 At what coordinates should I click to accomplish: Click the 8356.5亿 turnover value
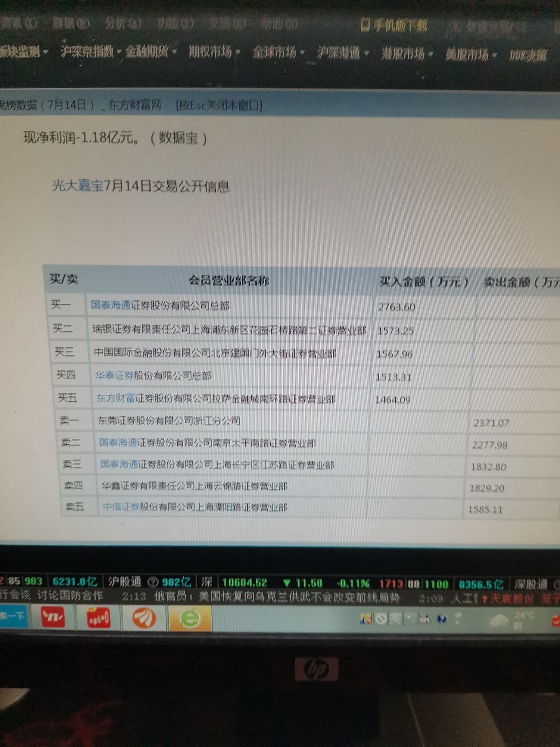(x=481, y=584)
